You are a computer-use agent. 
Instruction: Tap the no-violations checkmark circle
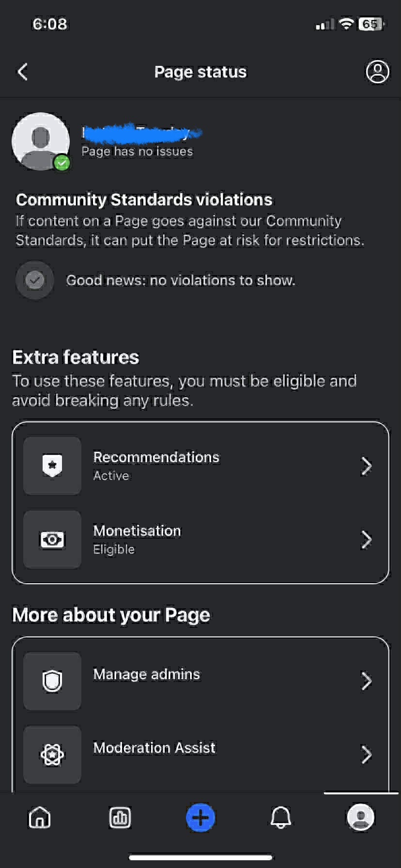pyautogui.click(x=35, y=280)
